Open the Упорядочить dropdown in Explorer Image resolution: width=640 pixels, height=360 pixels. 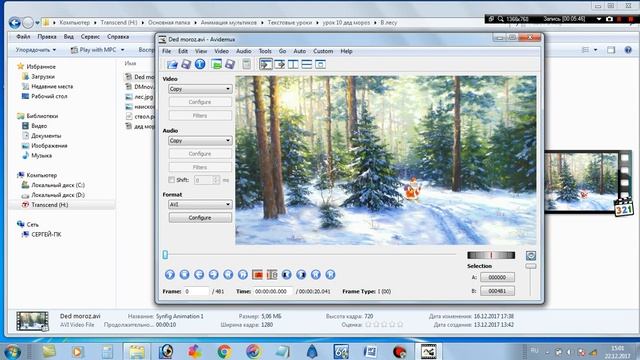coord(36,50)
